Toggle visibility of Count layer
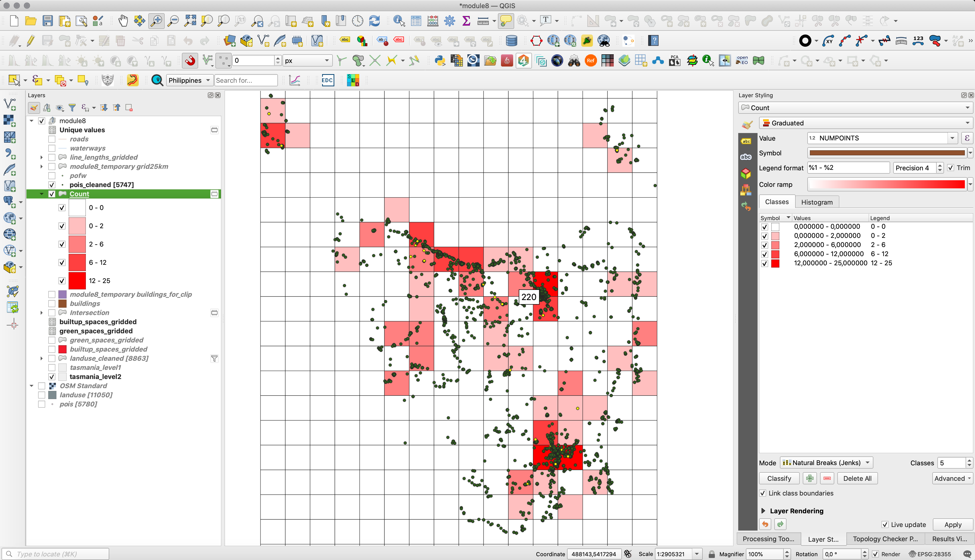Screen dimensions: 975x560 tap(52, 194)
